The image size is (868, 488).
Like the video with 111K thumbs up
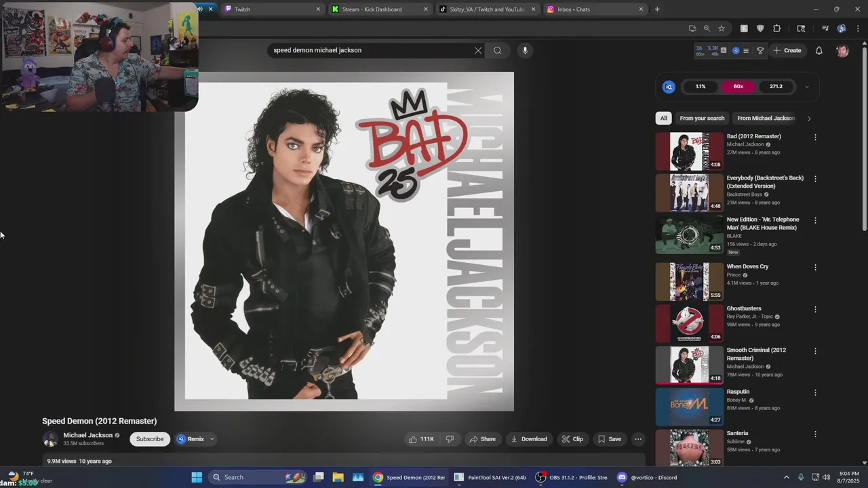coord(421,439)
